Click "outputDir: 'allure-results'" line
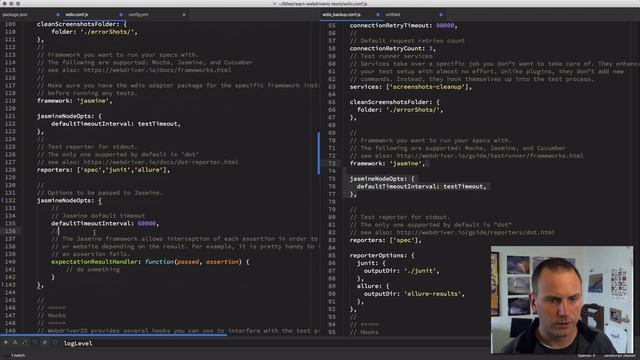The width and height of the screenshot is (640, 360). click(414, 294)
